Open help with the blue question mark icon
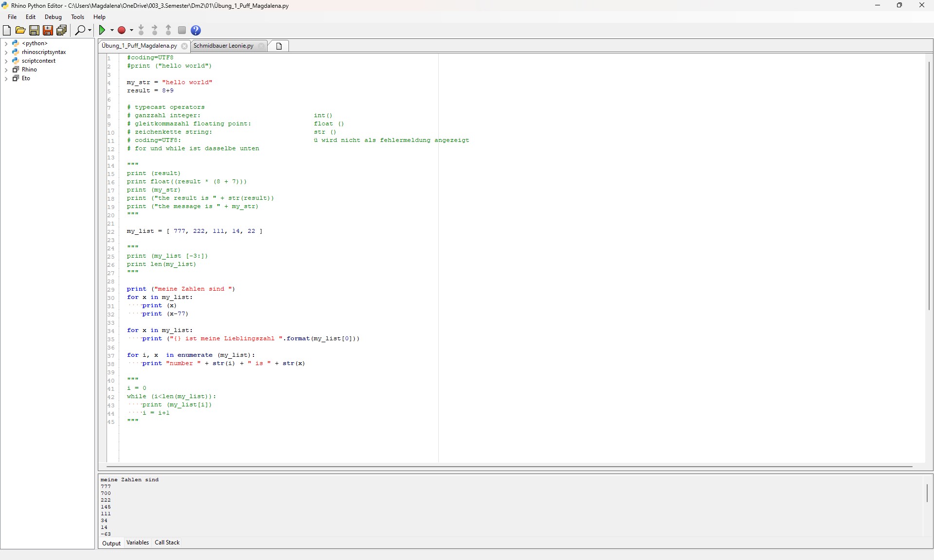 tap(196, 30)
